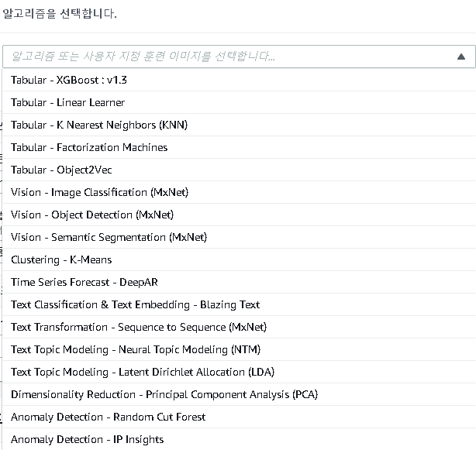Choose Tabular - Object2Vec algorithm
The width and height of the screenshot is (476, 450).
[x=239, y=170]
